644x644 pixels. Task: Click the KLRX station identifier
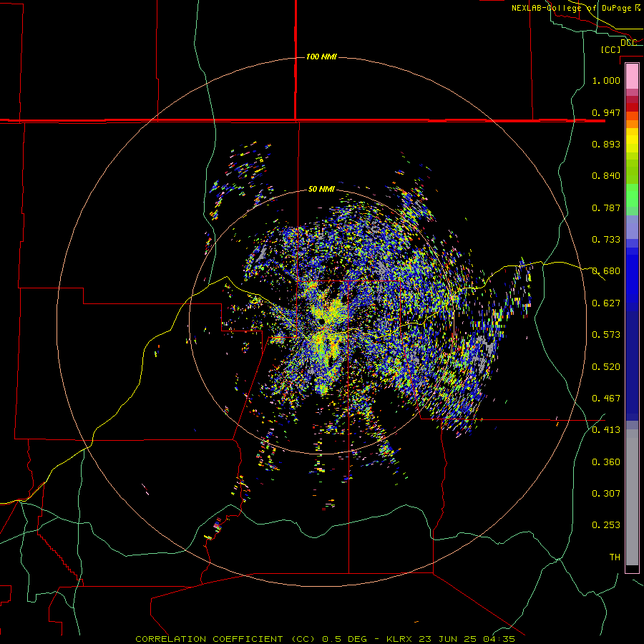coord(401,639)
